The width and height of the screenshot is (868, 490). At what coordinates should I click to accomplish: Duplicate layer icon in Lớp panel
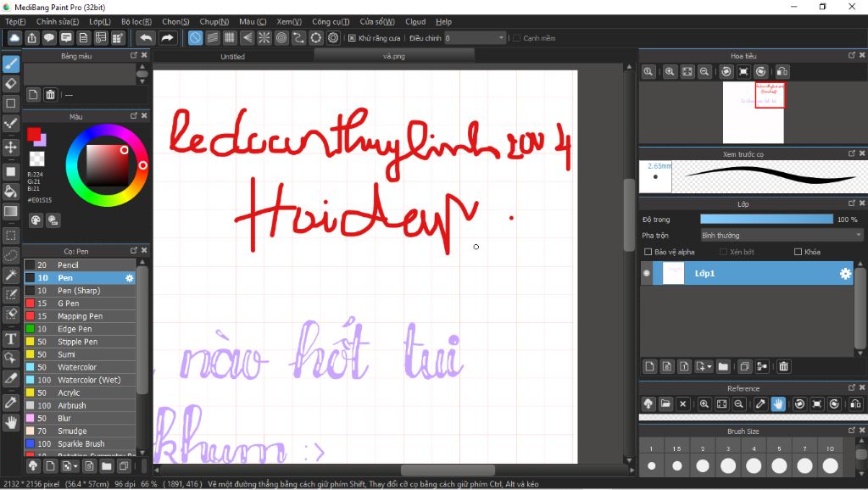[x=744, y=366]
